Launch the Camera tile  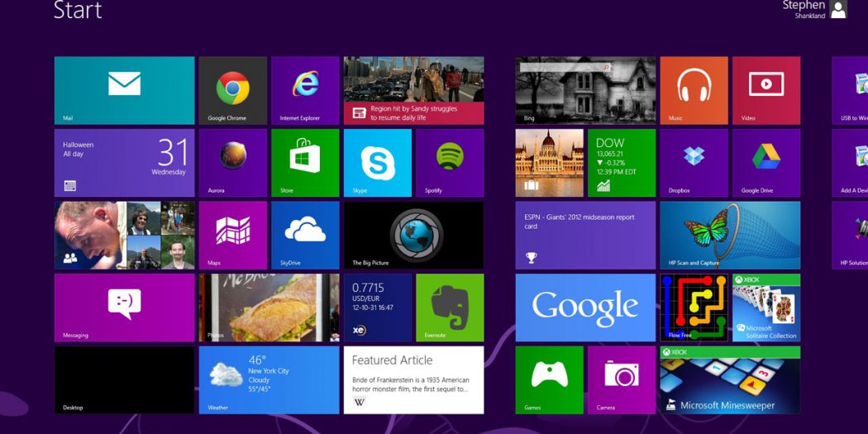622,380
